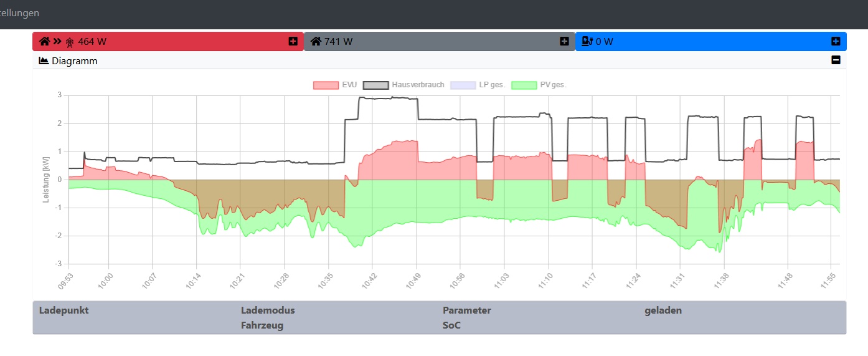Hide the Hausverbrauch series via legend label

418,85
